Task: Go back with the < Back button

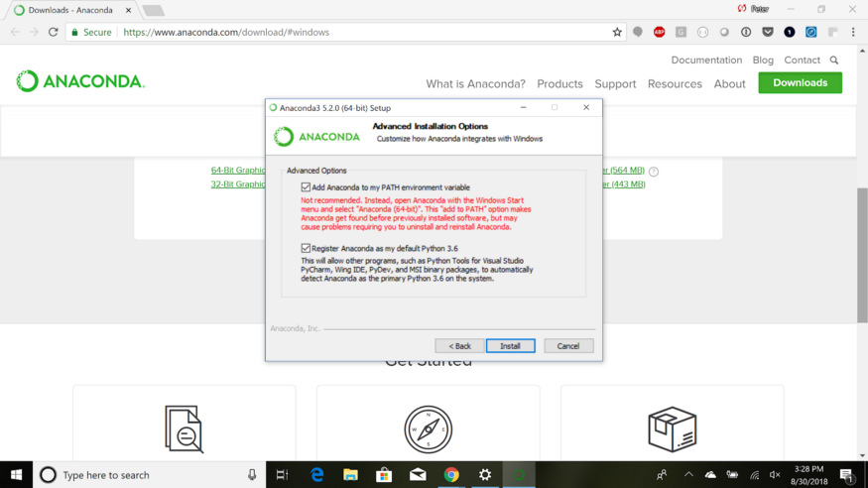Action: 459,346
